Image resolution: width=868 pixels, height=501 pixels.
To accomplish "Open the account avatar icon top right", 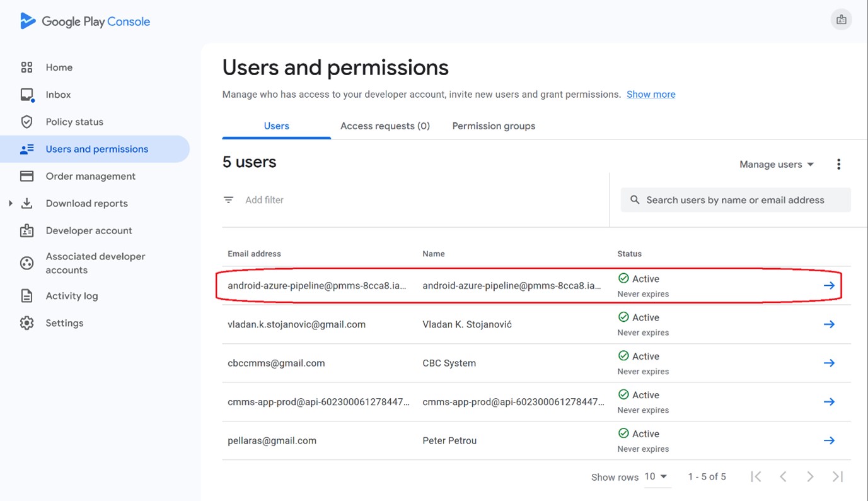I will 841,20.
